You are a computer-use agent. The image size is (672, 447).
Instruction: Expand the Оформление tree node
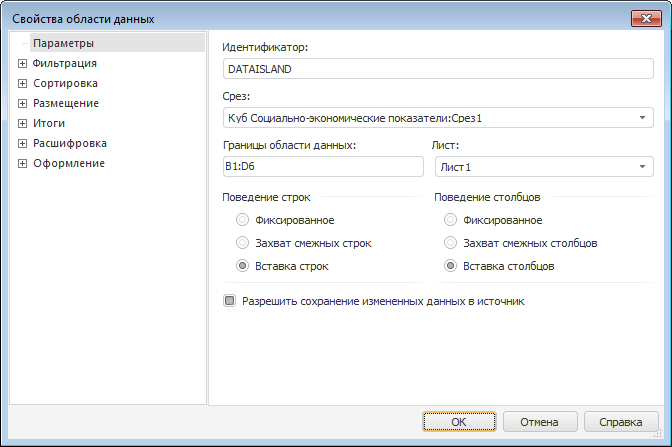pos(22,163)
